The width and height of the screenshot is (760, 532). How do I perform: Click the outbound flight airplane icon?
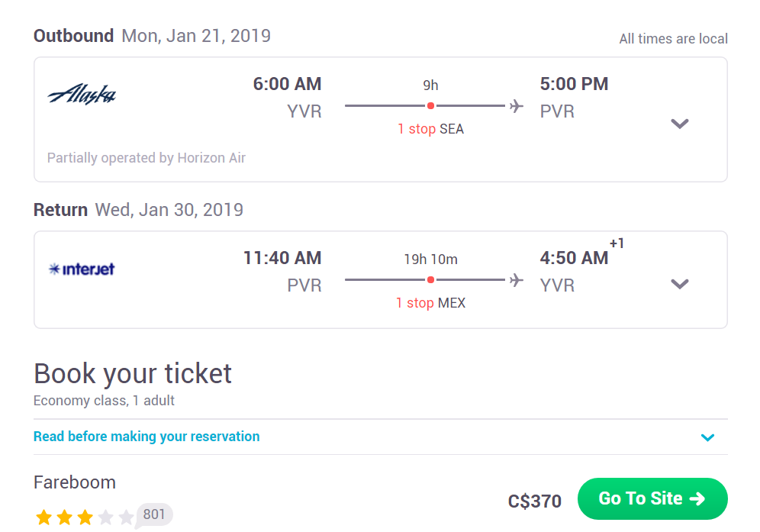click(x=517, y=106)
